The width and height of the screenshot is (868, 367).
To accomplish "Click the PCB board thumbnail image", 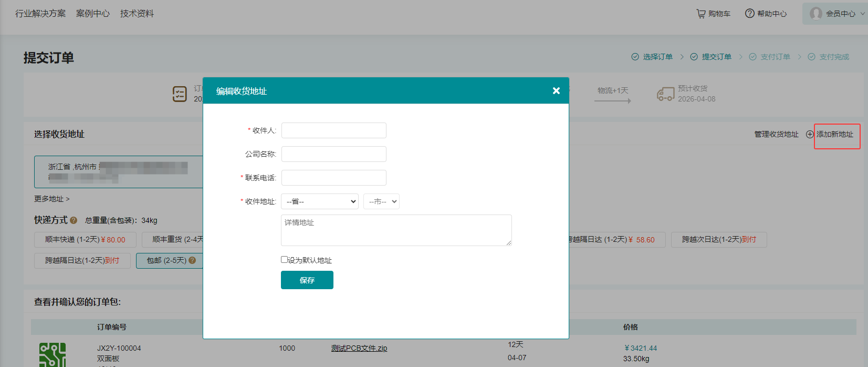I will point(53,354).
